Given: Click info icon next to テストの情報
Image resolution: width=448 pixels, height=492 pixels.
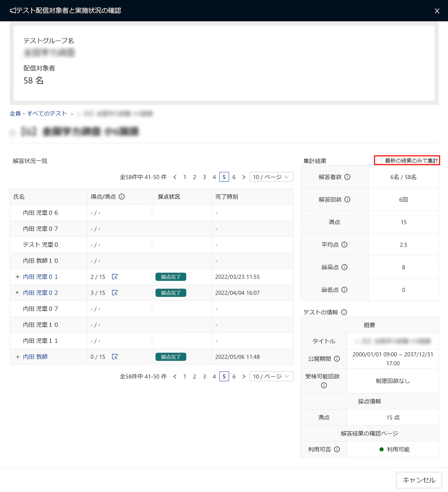Looking at the screenshot, I should pyautogui.click(x=344, y=312).
